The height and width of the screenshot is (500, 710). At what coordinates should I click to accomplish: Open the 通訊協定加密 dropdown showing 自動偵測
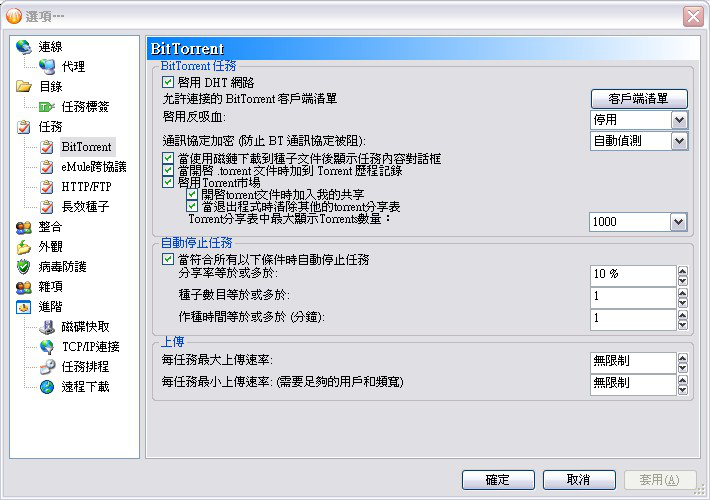coord(679,141)
